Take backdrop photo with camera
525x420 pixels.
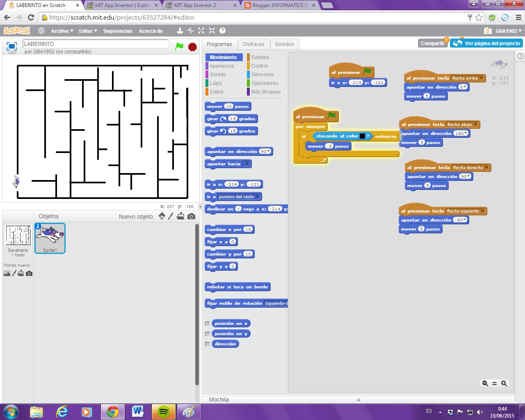[29, 274]
